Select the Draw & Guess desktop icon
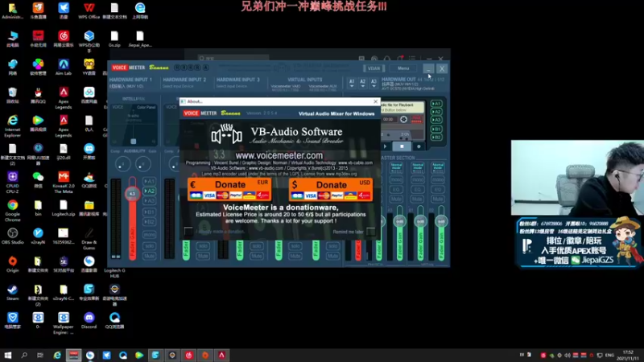 point(89,238)
